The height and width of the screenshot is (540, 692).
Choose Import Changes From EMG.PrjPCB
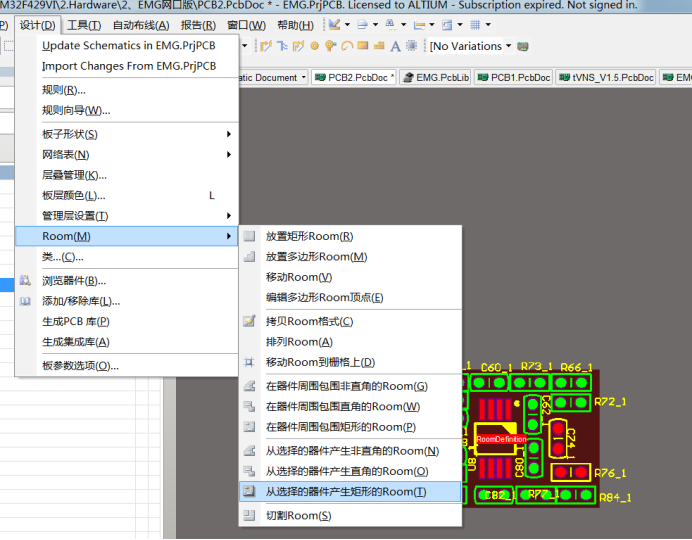pyautogui.click(x=129, y=66)
